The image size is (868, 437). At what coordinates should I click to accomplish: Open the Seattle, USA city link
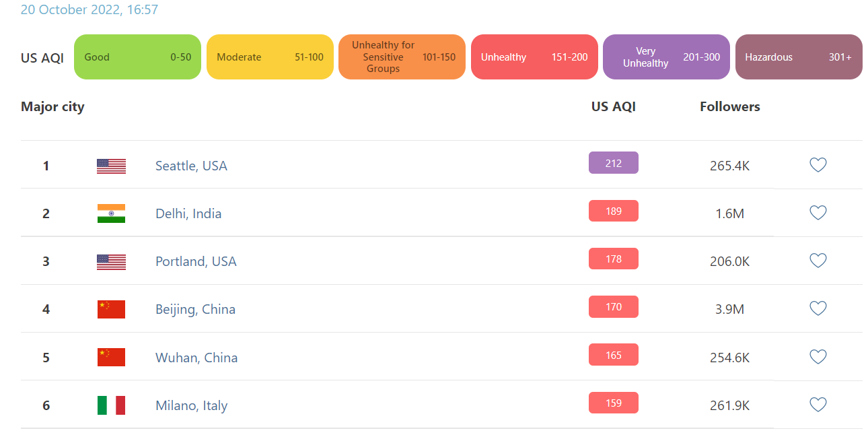click(x=191, y=166)
